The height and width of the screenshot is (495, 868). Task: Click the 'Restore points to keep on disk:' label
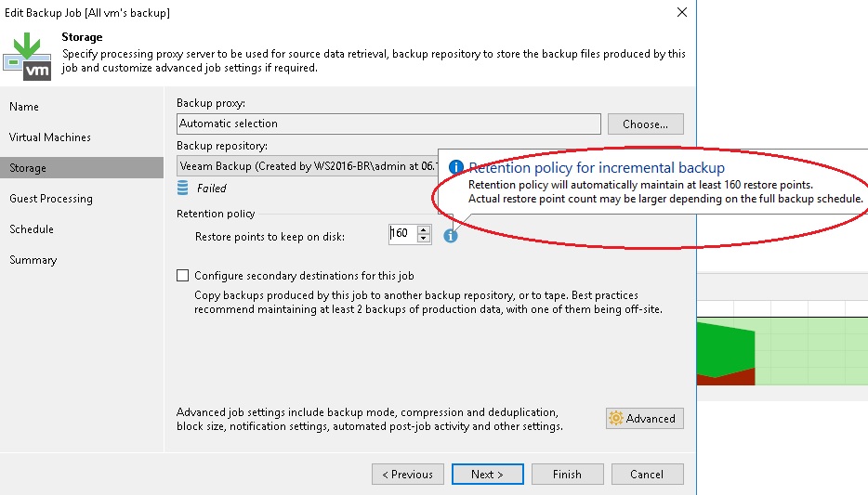coord(270,237)
